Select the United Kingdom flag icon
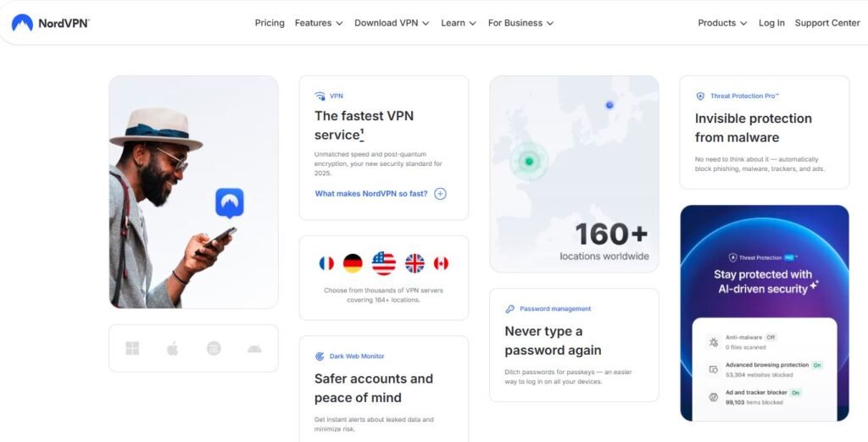The height and width of the screenshot is (442, 868). coord(415,263)
